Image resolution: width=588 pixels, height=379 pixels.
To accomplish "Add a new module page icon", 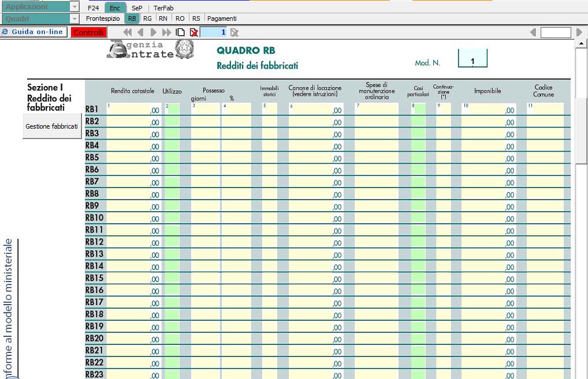I will click(180, 32).
